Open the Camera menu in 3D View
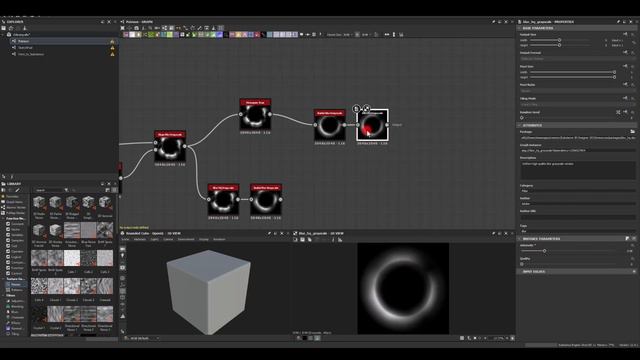Image resolution: width=640 pixels, height=360 pixels. [x=168, y=240]
